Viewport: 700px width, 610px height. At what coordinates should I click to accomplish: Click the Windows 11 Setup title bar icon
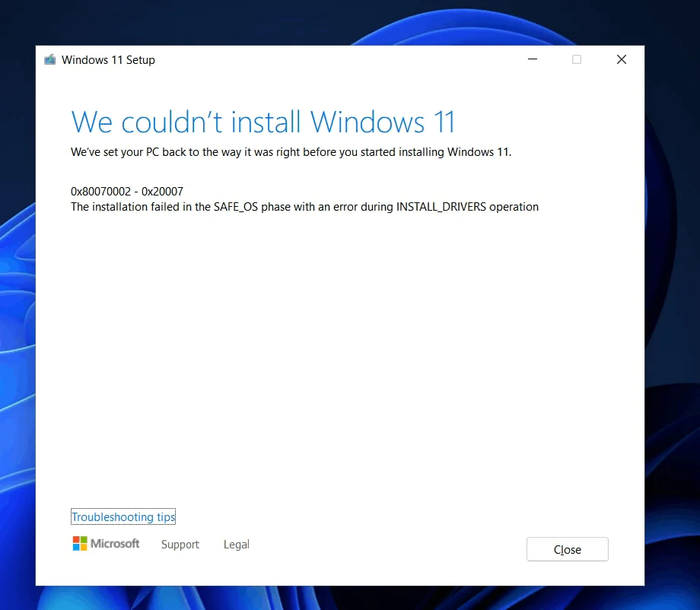[x=49, y=59]
